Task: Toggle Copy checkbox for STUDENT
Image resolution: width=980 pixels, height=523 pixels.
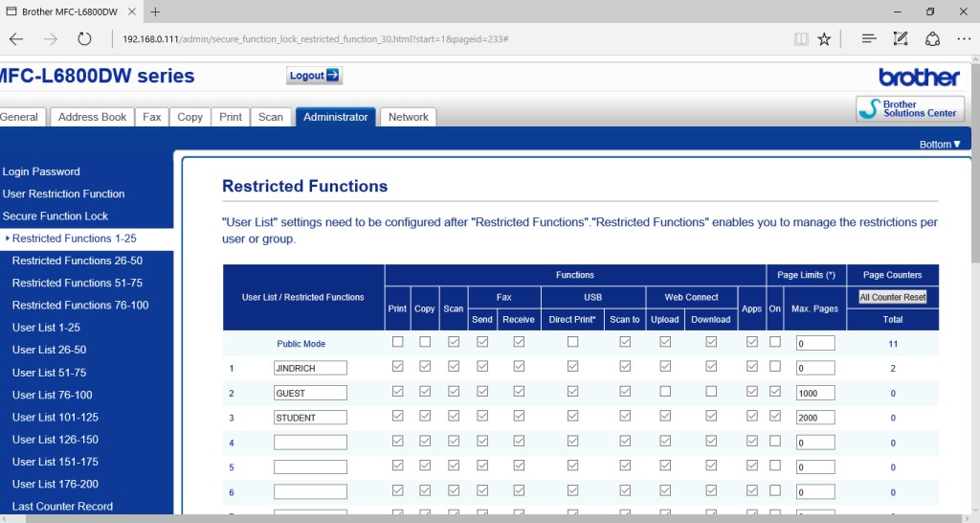Action: pyautogui.click(x=425, y=416)
